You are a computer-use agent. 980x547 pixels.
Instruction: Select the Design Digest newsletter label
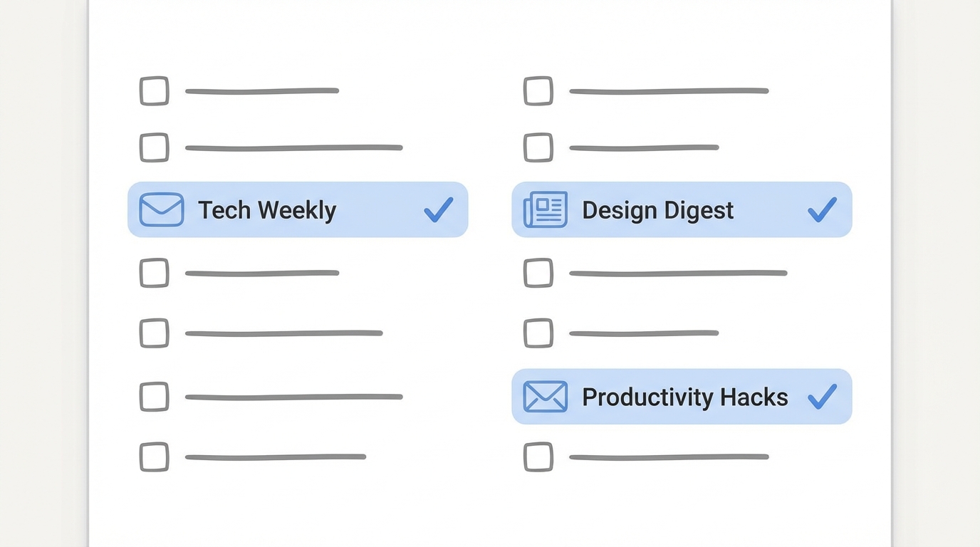657,210
